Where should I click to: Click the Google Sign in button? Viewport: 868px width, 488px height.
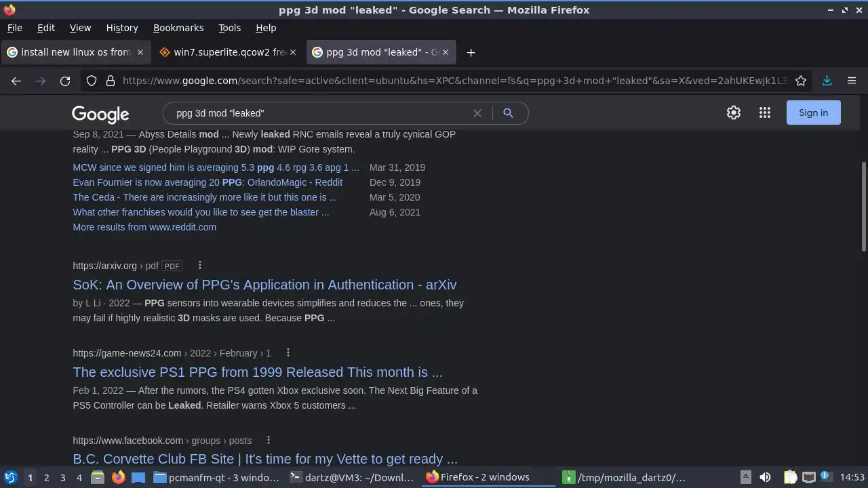pos(813,113)
